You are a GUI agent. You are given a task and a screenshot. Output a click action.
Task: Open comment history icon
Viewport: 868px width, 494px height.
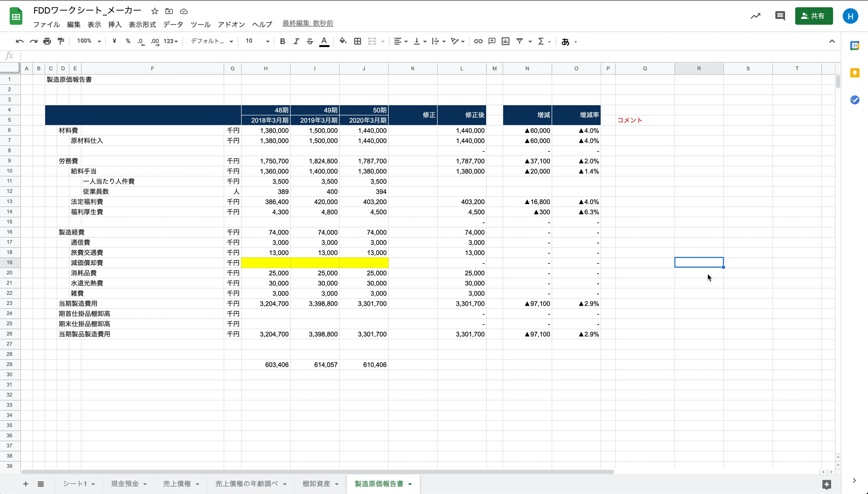tap(780, 16)
